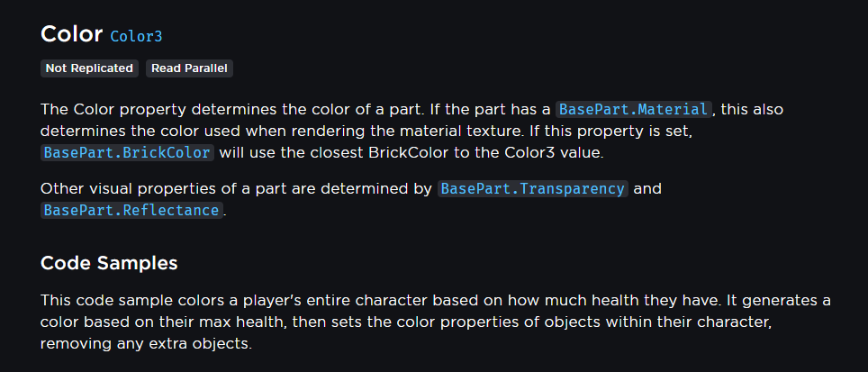Image resolution: width=868 pixels, height=372 pixels.
Task: Follow the BasePart.Reflectance link
Action: tap(131, 210)
